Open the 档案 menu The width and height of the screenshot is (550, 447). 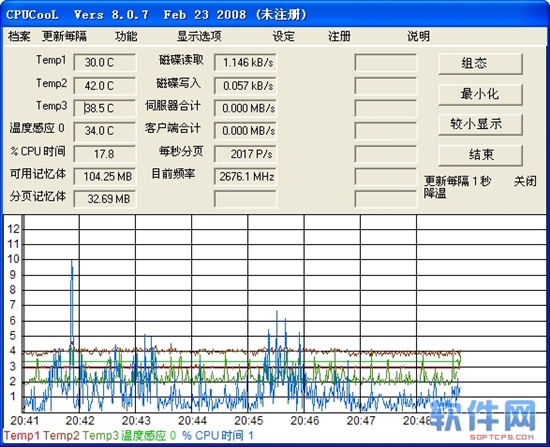pos(19,36)
